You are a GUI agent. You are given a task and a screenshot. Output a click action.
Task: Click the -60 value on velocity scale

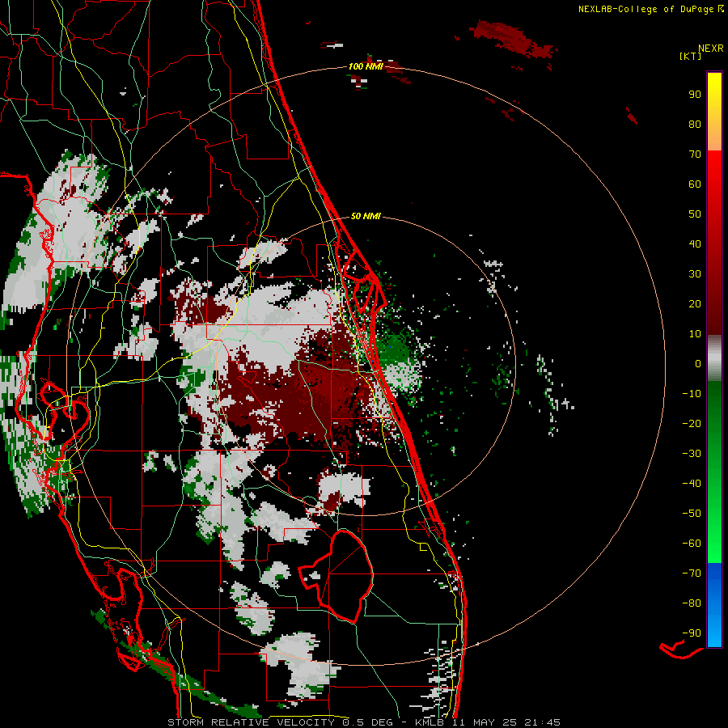pos(692,544)
